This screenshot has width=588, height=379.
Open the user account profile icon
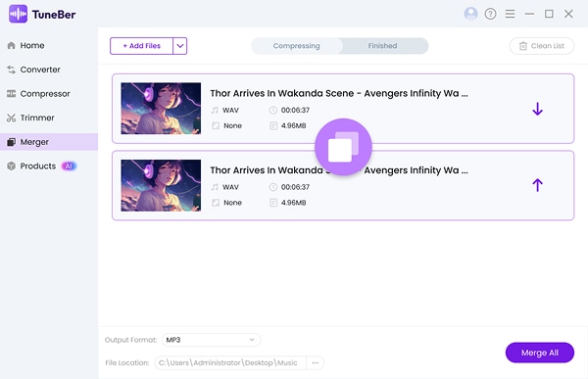(470, 14)
